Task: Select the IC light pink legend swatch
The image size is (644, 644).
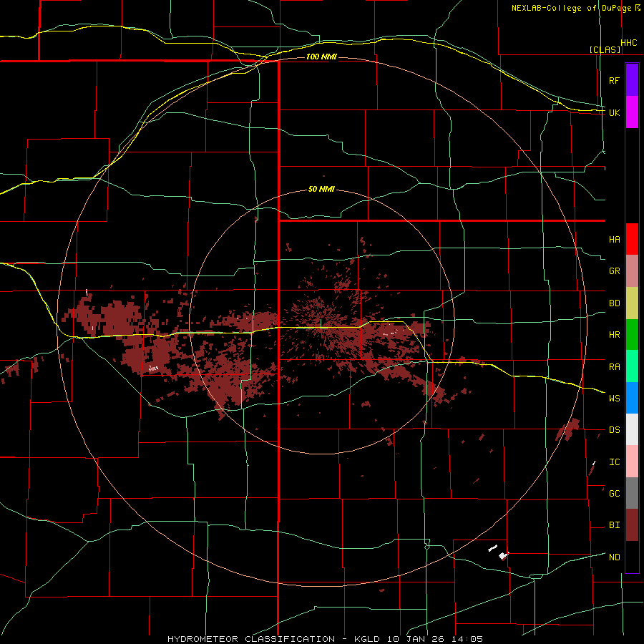Action: (x=632, y=462)
